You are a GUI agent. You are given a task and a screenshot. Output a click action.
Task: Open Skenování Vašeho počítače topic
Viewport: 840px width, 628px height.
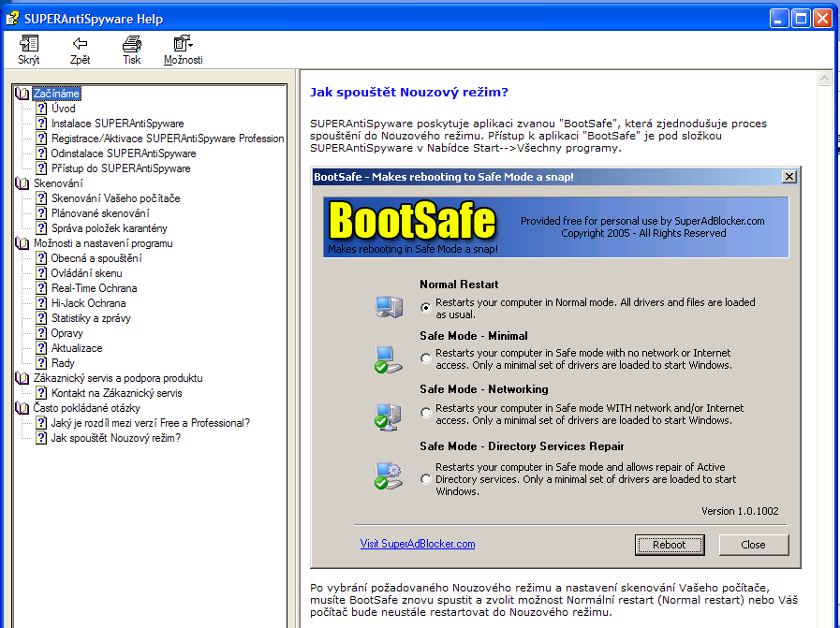116,198
